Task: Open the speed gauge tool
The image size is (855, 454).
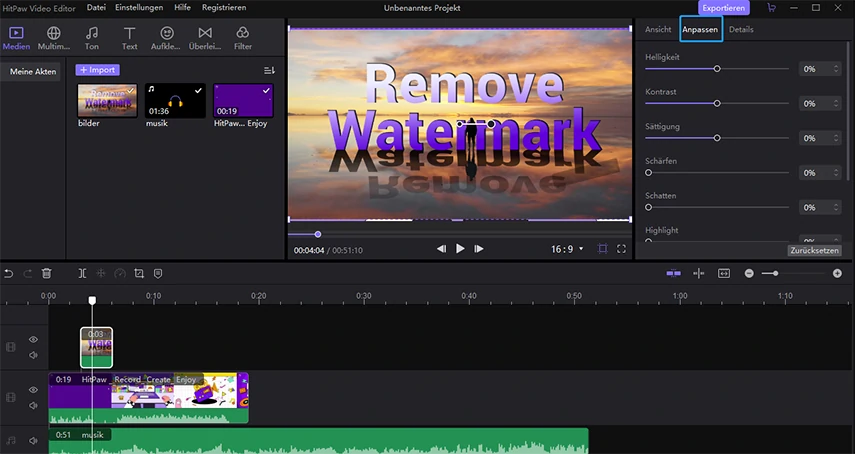Action: pyautogui.click(x=120, y=274)
